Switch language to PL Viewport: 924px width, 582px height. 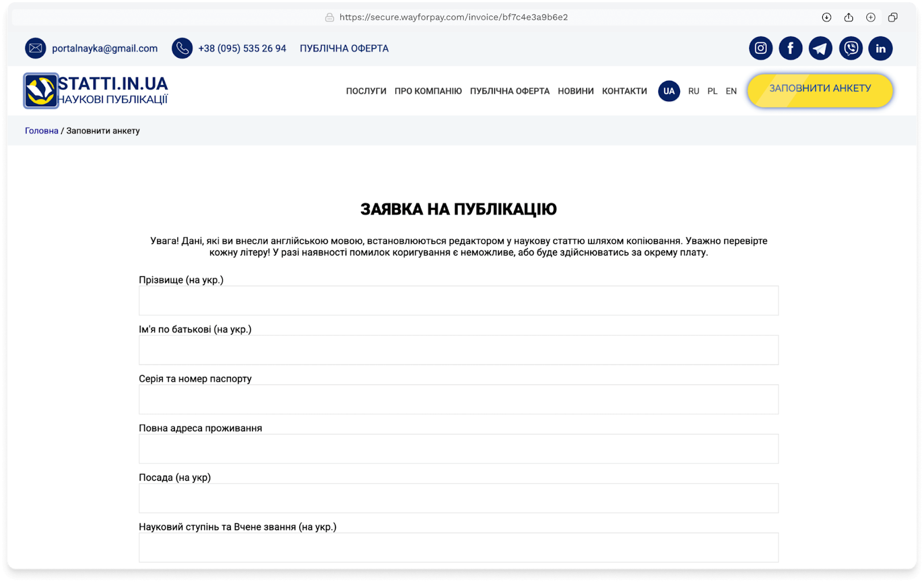pyautogui.click(x=712, y=91)
